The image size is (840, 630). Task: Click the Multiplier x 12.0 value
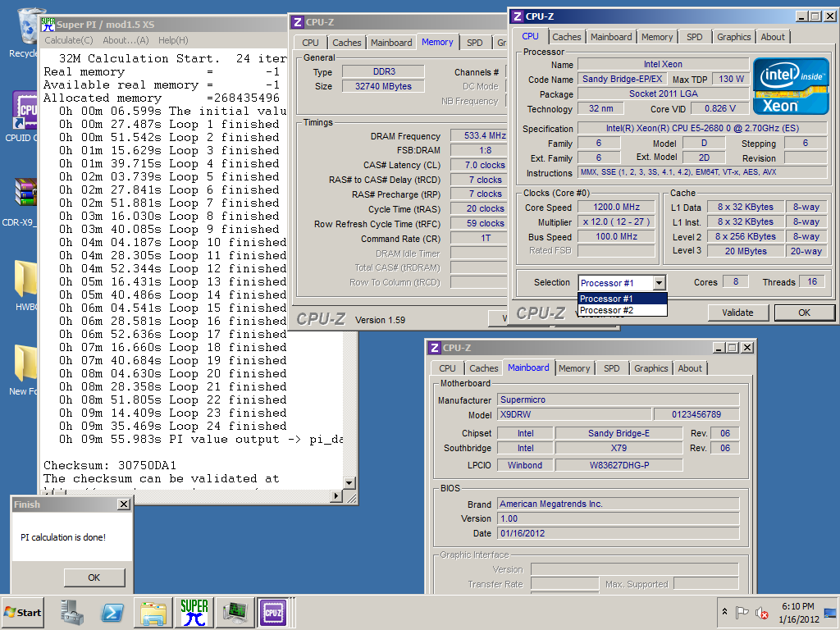(616, 221)
